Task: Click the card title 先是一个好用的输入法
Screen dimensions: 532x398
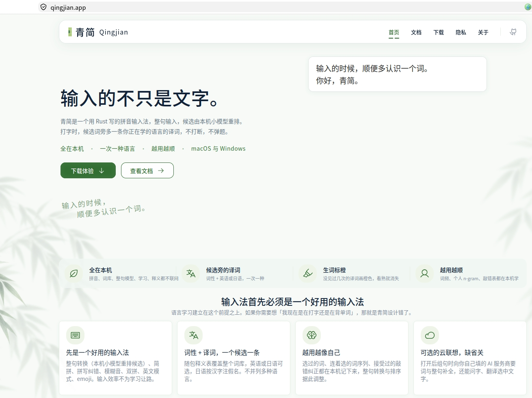Action: point(97,353)
